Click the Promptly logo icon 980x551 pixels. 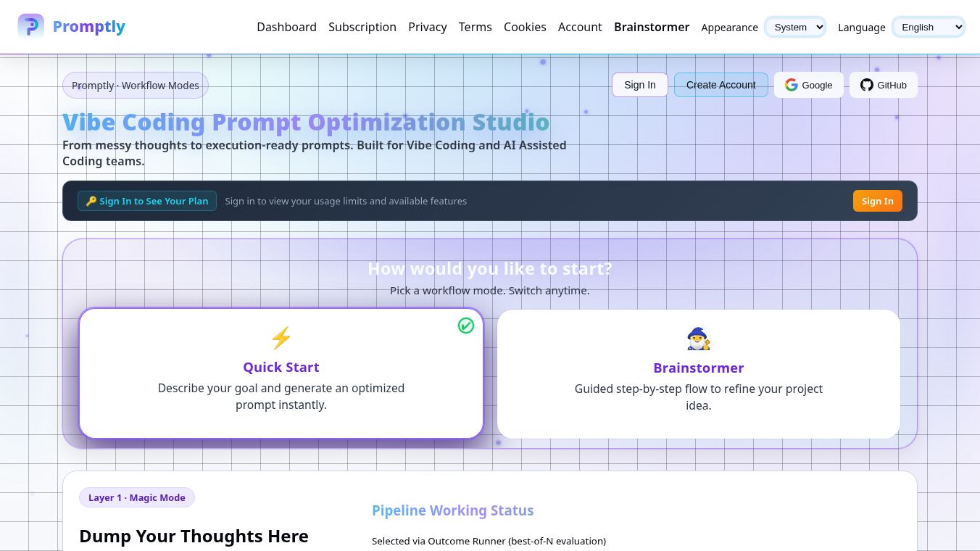[30, 26]
